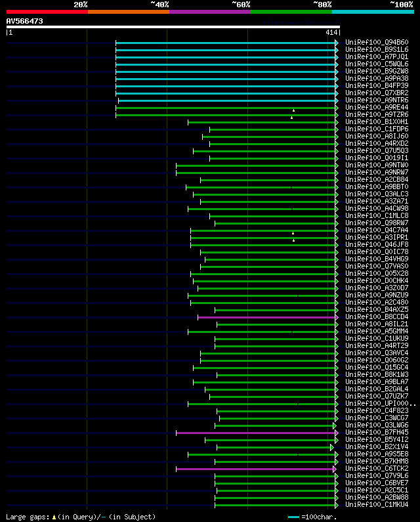Screen dimensions: 420x522
Task: Select the UniRef100_A3IPR1 label
Action: coord(377,238)
